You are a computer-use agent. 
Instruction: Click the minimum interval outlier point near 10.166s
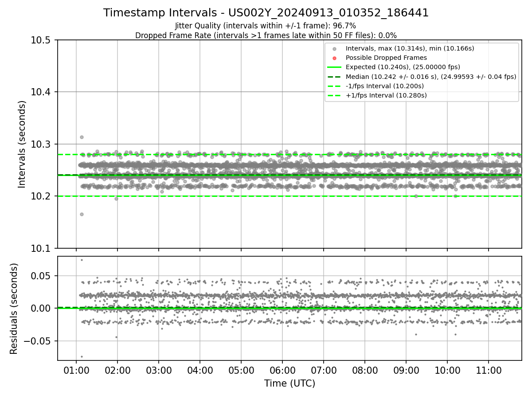(x=82, y=214)
